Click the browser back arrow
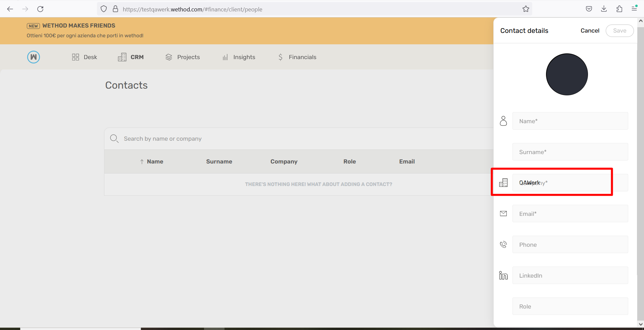 tap(10, 9)
